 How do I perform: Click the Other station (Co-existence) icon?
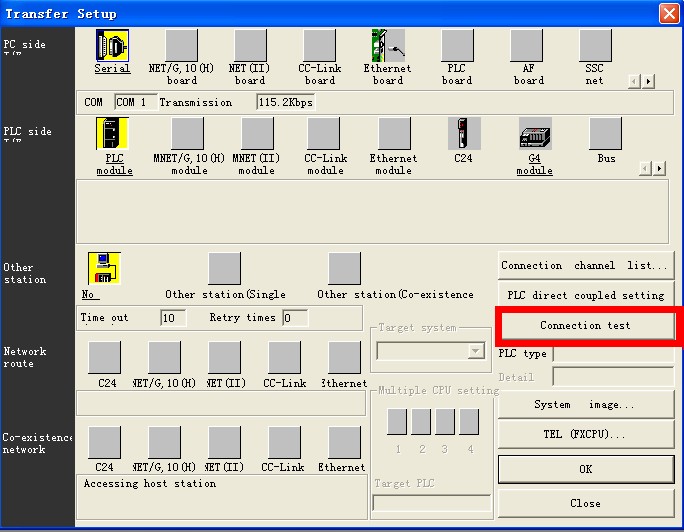click(344, 268)
